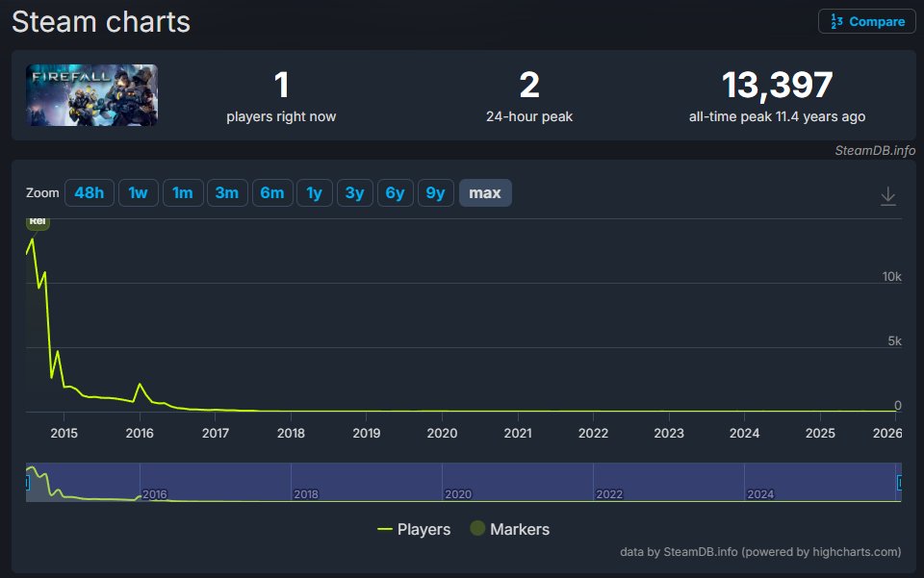The image size is (924, 578).
Task: Click the players right now label
Action: (x=281, y=116)
